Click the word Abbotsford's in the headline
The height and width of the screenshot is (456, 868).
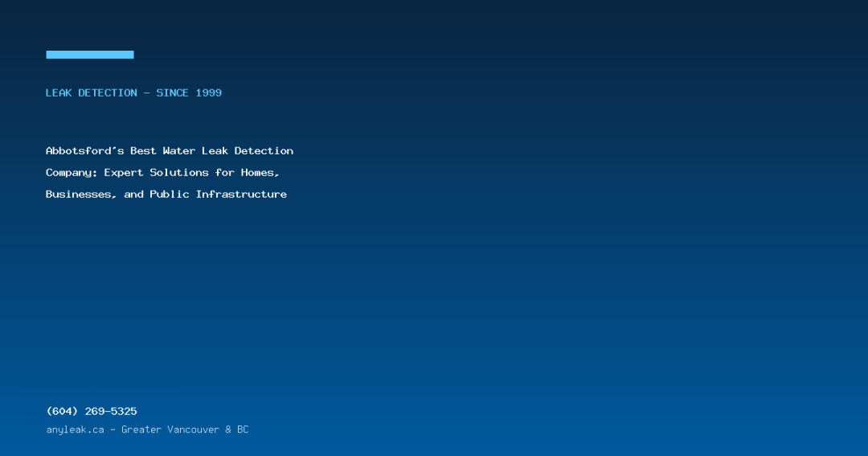point(84,150)
